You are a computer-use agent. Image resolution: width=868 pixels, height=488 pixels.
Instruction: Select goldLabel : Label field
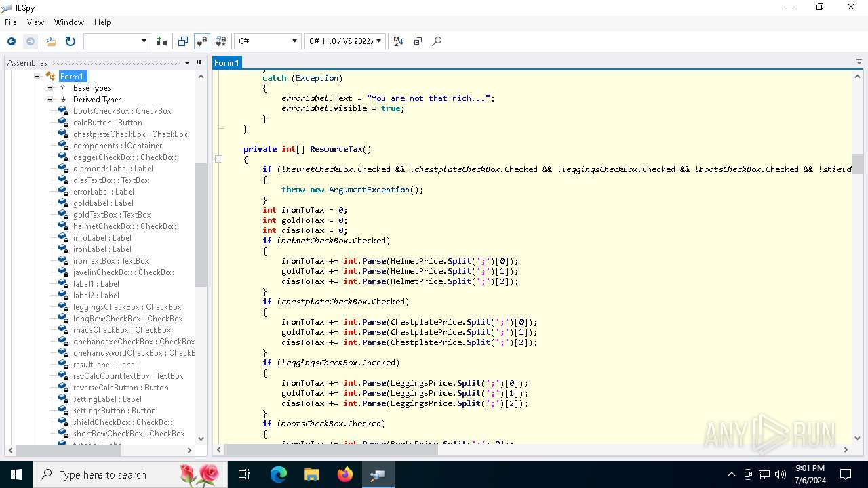(x=103, y=203)
